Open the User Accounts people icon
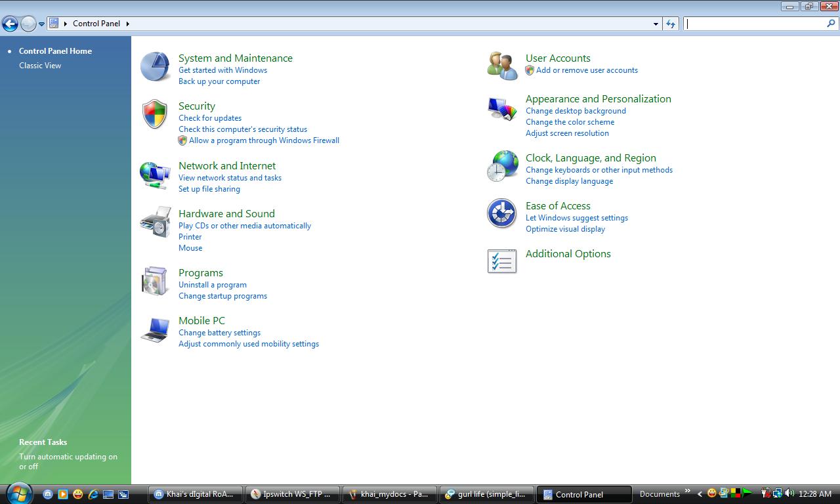Image resolution: width=840 pixels, height=504 pixels. [x=502, y=66]
